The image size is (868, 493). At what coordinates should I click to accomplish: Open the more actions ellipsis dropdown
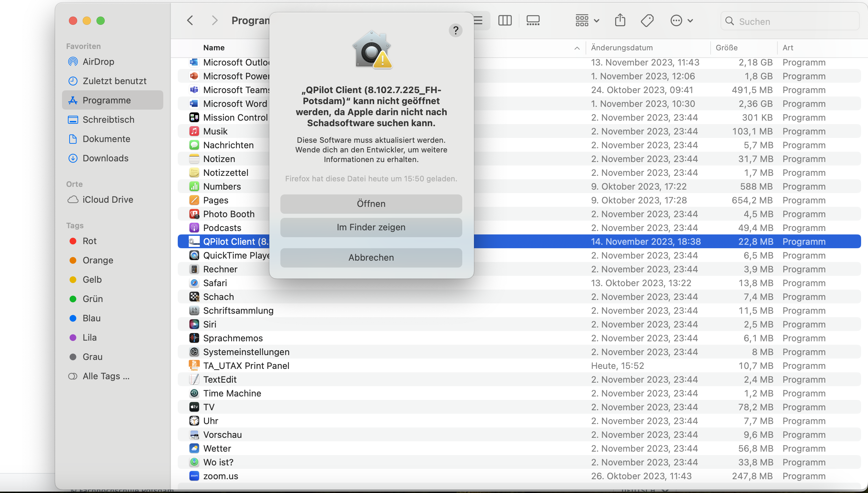click(681, 21)
